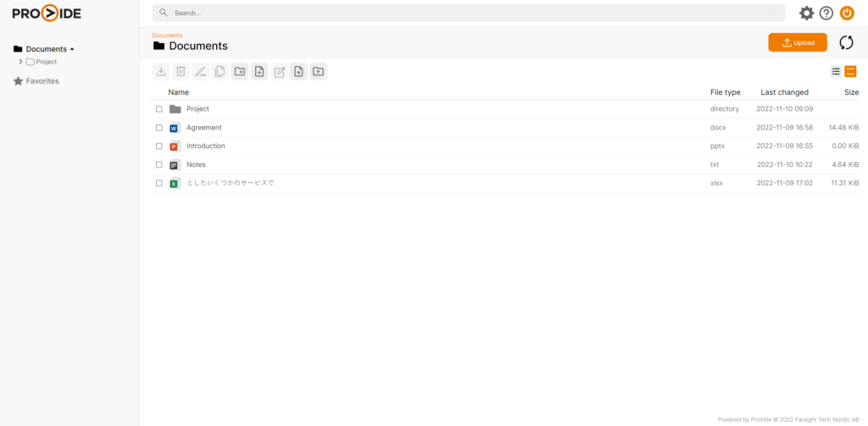Click the date 2022-11-10 10:22
868x426 pixels.
(x=784, y=165)
